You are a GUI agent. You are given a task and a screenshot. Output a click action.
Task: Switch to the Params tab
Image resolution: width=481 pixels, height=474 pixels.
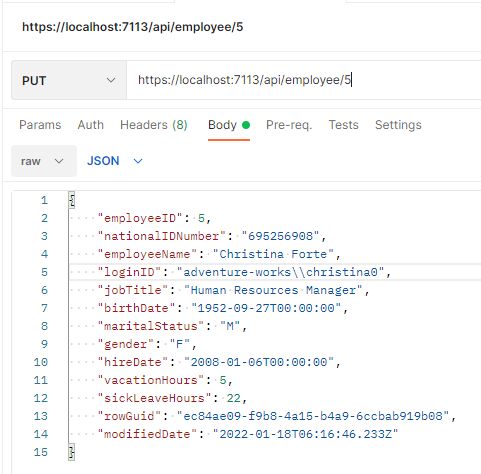coord(40,125)
